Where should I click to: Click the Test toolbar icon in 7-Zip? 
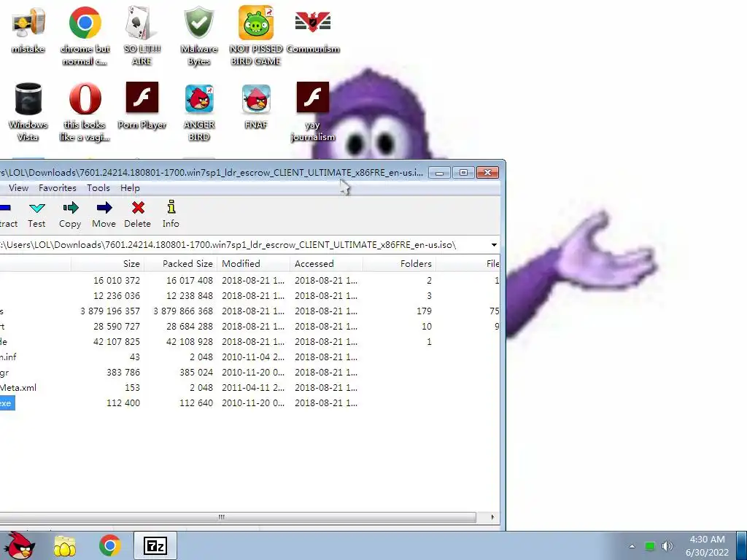(36, 214)
